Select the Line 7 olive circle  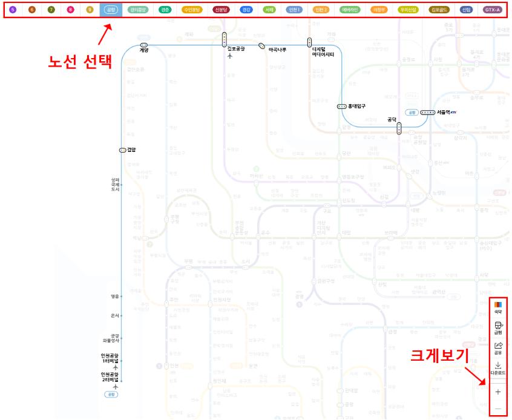pos(51,10)
